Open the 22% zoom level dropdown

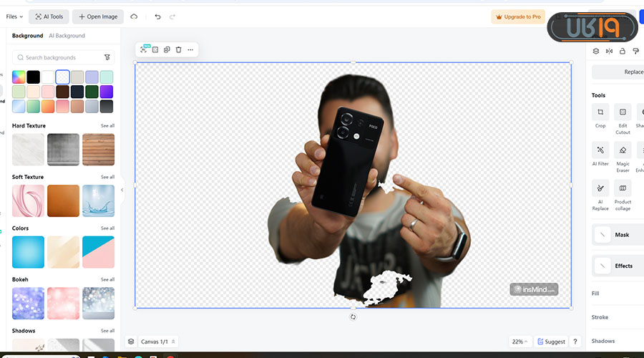519,342
